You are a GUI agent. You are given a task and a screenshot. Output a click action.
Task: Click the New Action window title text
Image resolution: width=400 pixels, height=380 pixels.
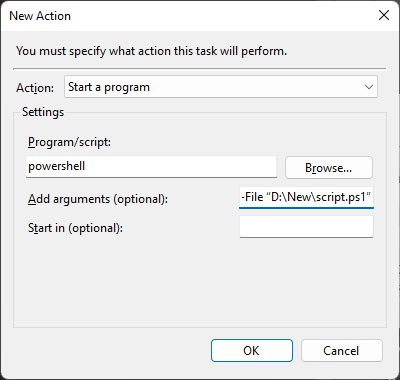[x=40, y=16]
